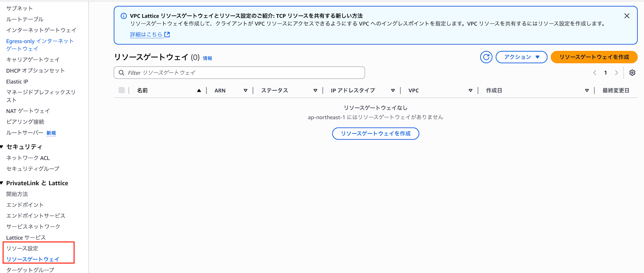
Task: Open Lattice サービス in sidebar
Action: [x=26, y=238]
